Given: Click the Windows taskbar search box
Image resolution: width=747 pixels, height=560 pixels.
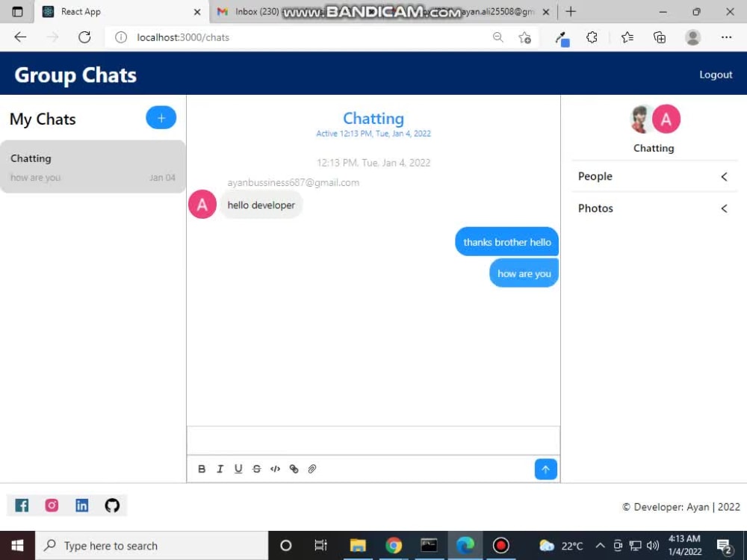Looking at the screenshot, I should pyautogui.click(x=152, y=546).
